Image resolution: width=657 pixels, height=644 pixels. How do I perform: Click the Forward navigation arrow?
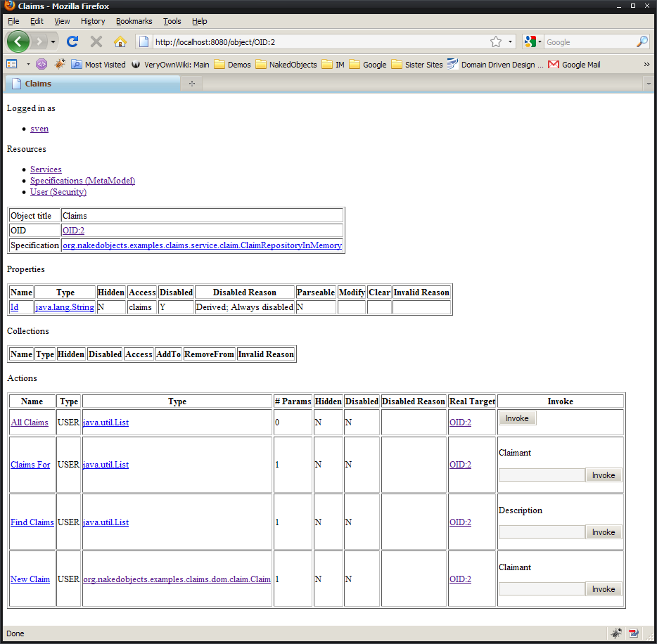click(x=39, y=41)
